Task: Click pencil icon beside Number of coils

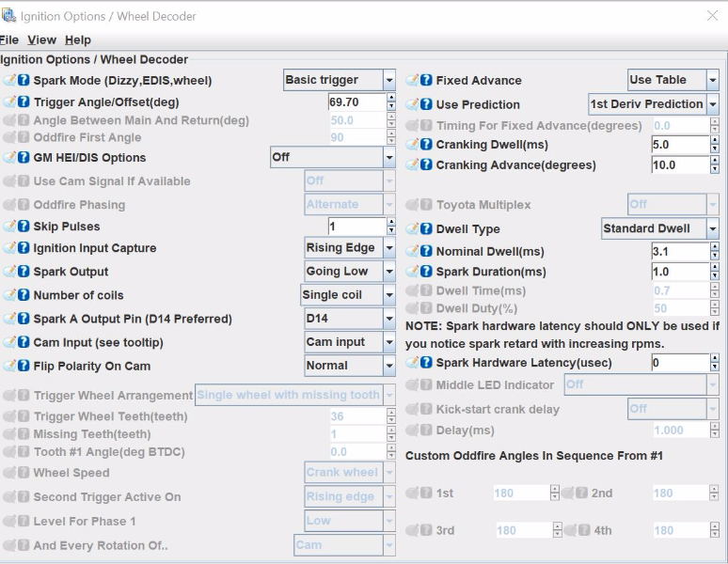Action: pos(9,295)
